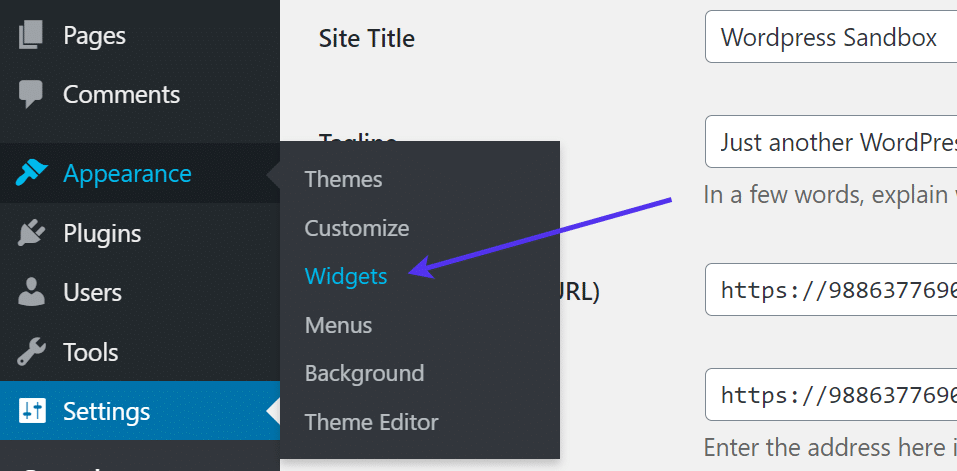Screen dimensions: 957x471
Task: Open the Widgets submenu item
Action: point(346,276)
